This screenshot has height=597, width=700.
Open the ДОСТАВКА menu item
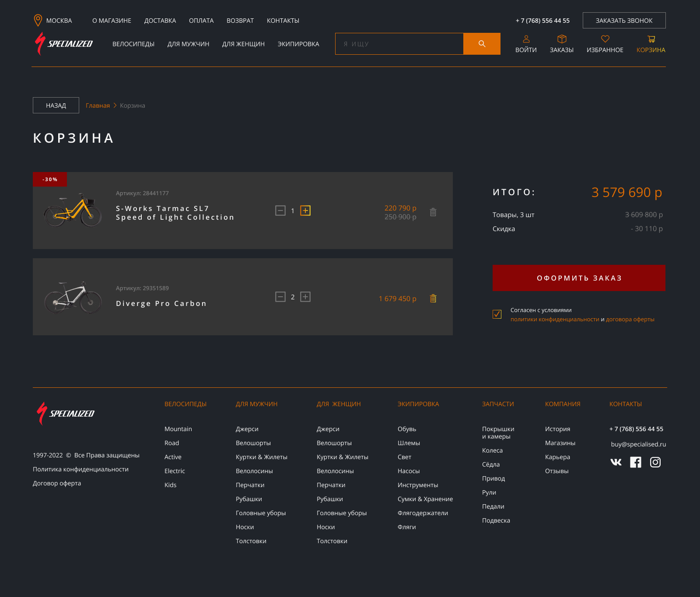160,20
